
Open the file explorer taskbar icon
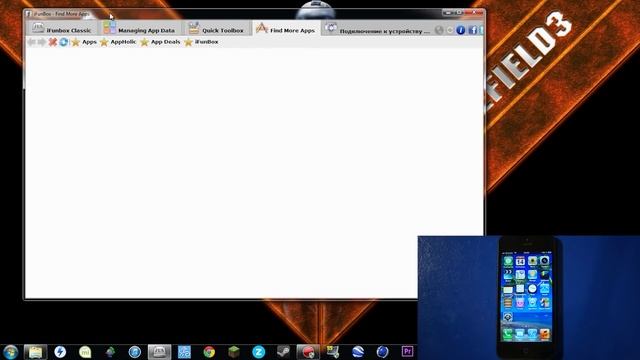pos(35,352)
